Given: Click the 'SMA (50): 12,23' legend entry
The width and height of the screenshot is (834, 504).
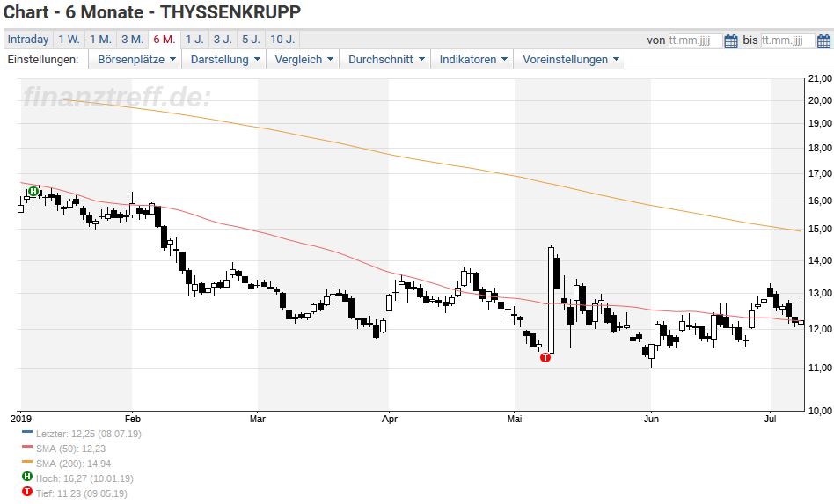Looking at the screenshot, I should 70,449.
